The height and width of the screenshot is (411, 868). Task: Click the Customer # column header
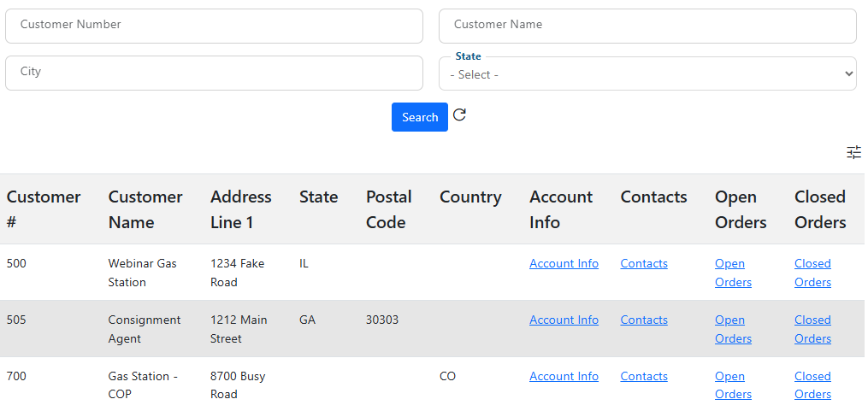point(44,209)
